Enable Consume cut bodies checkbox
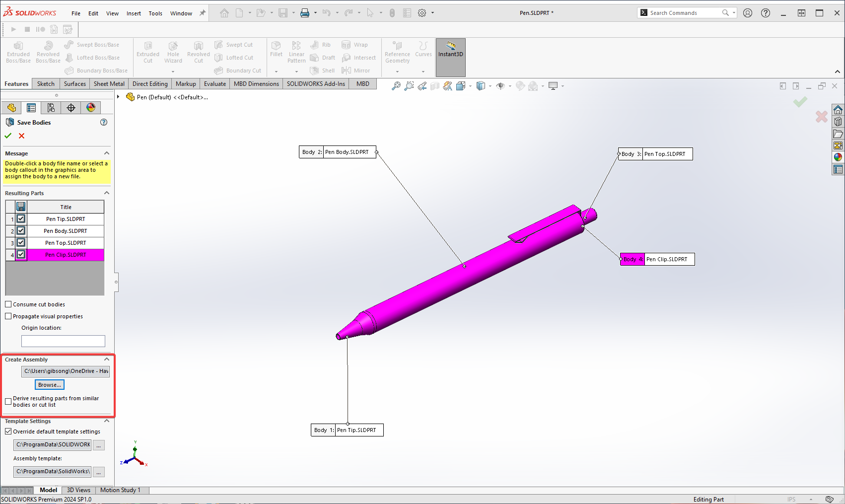This screenshot has height=504, width=845. pos(8,304)
